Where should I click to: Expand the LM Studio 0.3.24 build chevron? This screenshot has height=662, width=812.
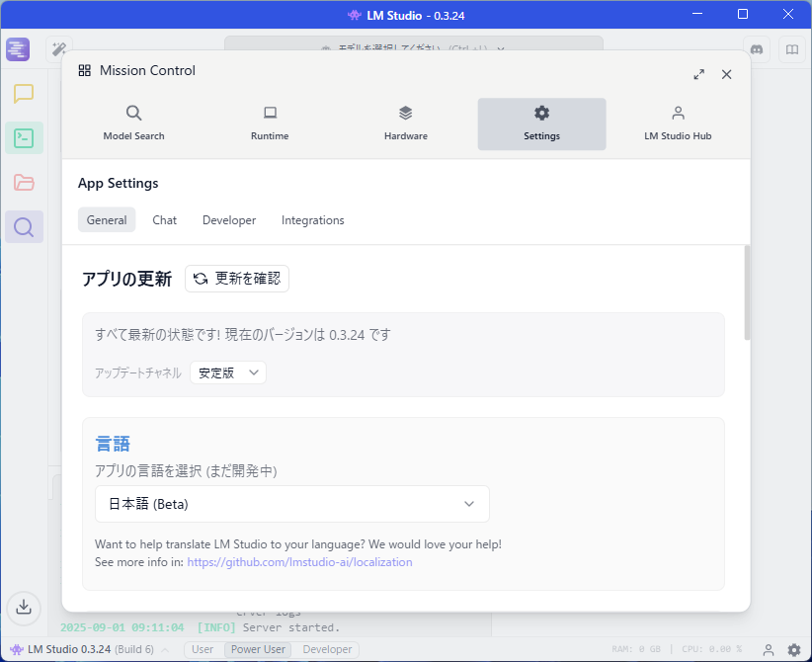point(165,650)
